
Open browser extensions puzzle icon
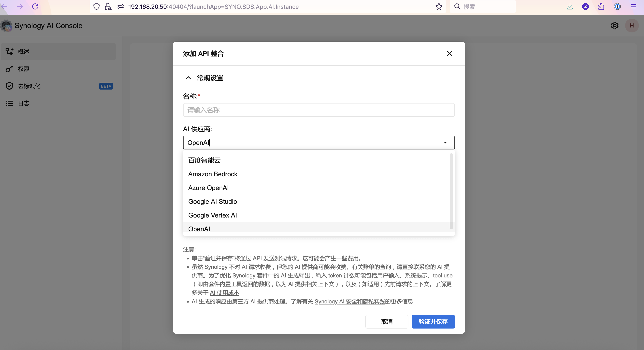coord(601,6)
